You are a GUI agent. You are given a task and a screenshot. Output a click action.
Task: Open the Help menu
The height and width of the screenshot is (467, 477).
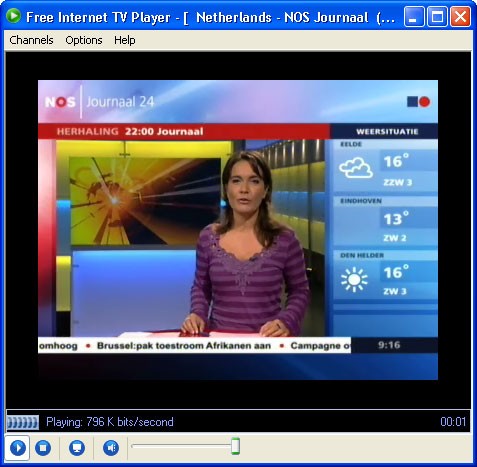[x=125, y=40]
